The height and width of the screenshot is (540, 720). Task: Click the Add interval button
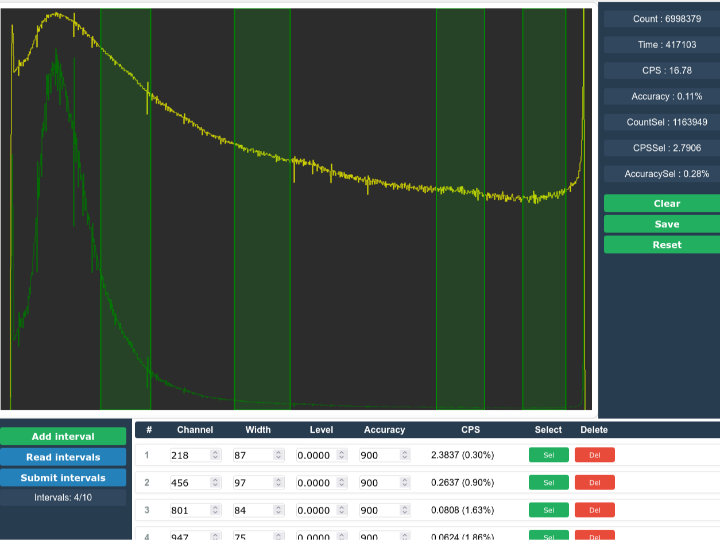63,437
